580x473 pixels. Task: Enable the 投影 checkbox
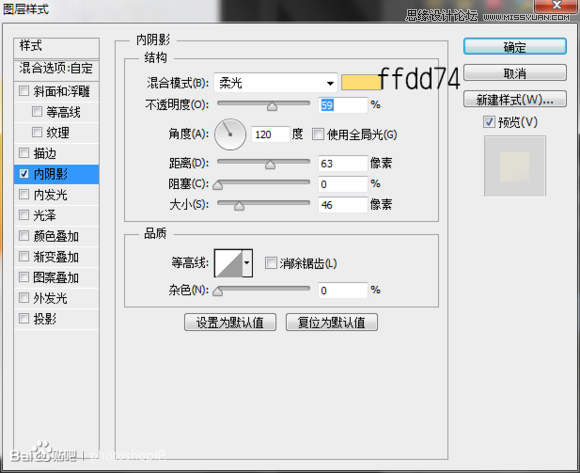[24, 318]
